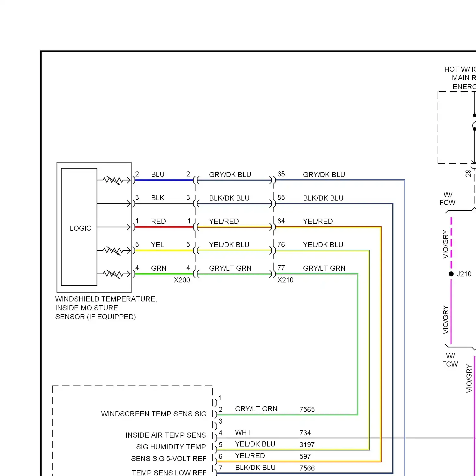Viewport: 476px width, 476px height.
Task: Select GRY/LT GRN label next to 7565
Action: (x=256, y=409)
